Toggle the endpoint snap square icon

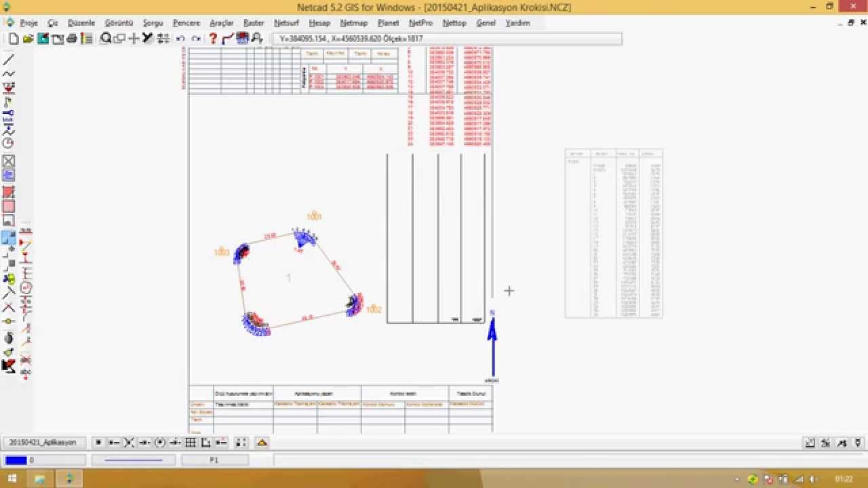(x=99, y=443)
